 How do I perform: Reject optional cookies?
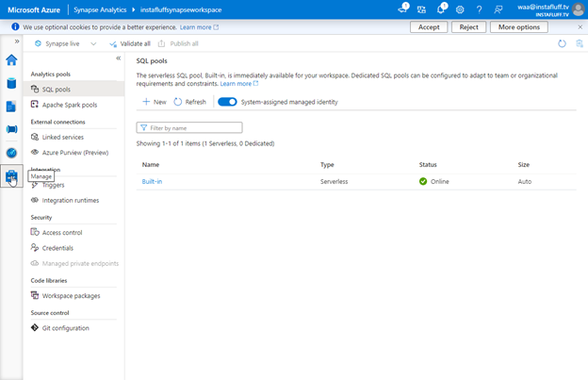point(468,27)
